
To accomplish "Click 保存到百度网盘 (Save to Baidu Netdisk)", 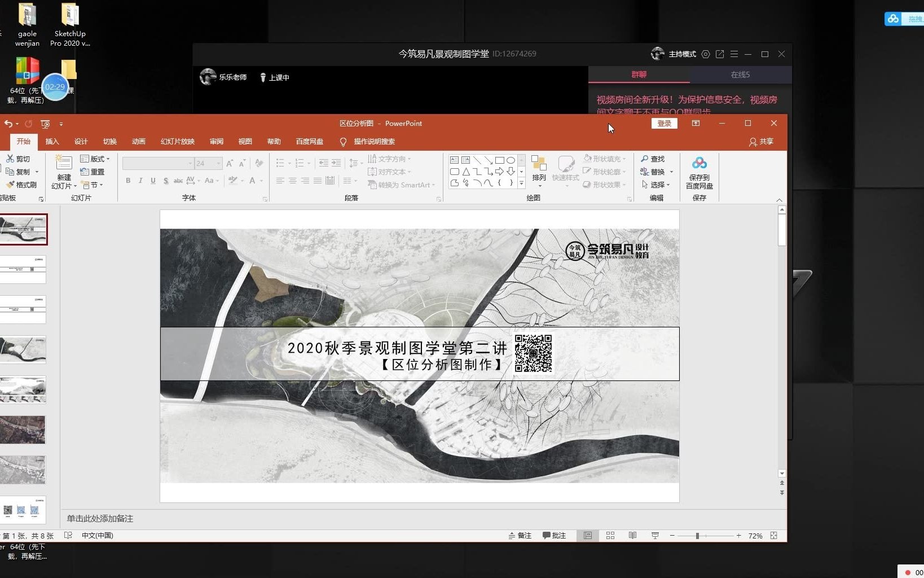I will point(699,172).
